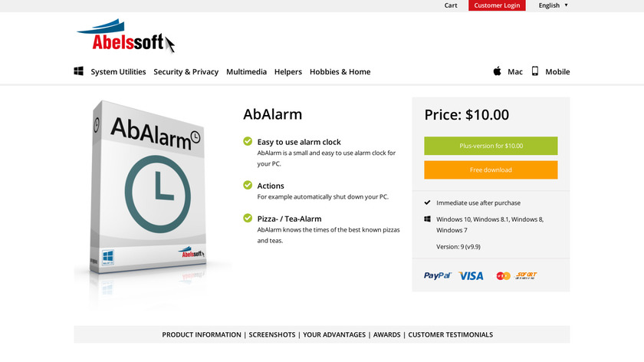Open the System Utilities menu
This screenshot has height=362, width=644.
pos(118,72)
